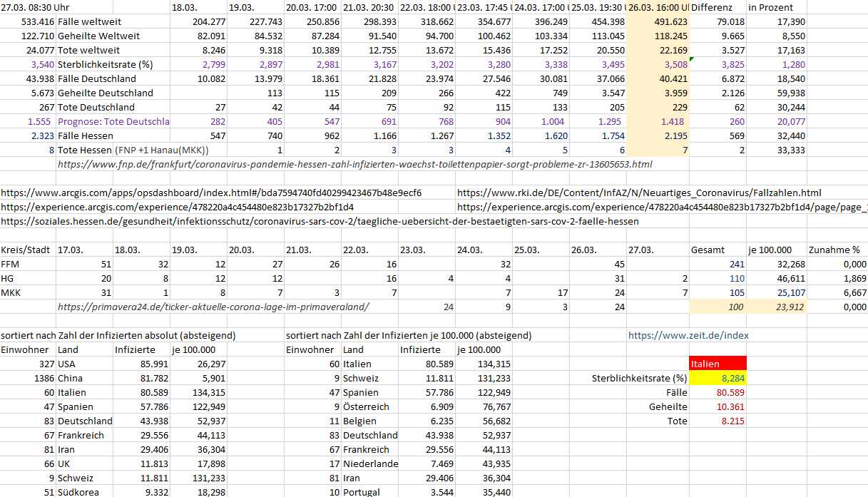The width and height of the screenshot is (868, 497).
Task: Select the purple forecast value 1.555
Action: pos(39,121)
